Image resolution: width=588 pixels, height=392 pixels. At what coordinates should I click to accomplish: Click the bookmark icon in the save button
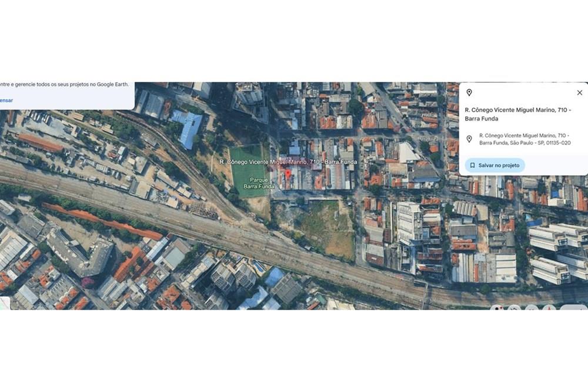(473, 165)
